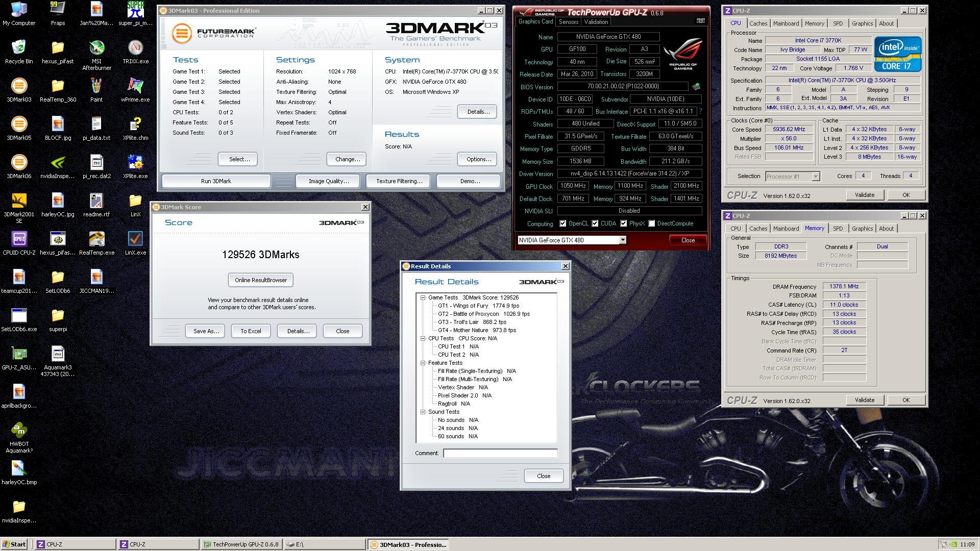
Task: Click Details button under System
Action: (x=477, y=112)
